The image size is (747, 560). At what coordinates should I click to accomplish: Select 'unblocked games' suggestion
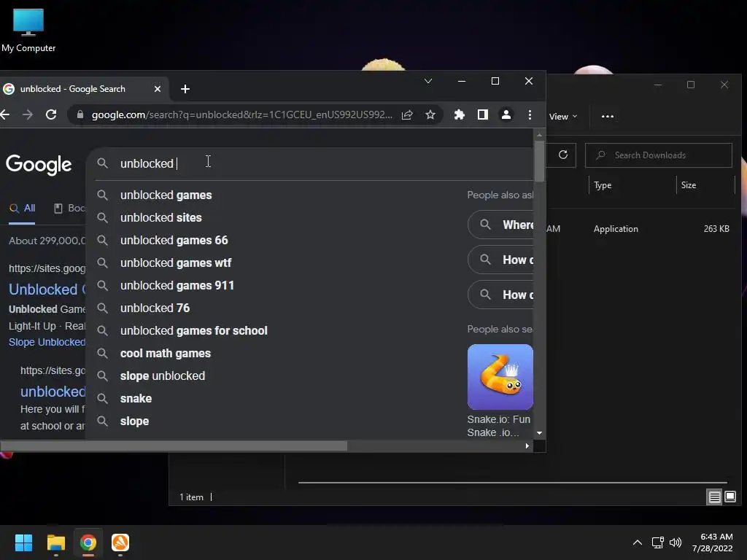166,195
